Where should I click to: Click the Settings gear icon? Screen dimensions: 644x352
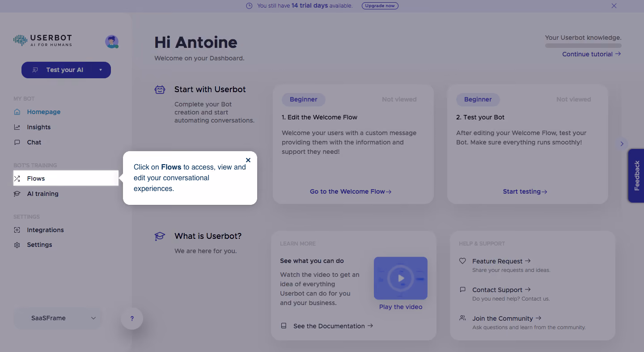(17, 245)
